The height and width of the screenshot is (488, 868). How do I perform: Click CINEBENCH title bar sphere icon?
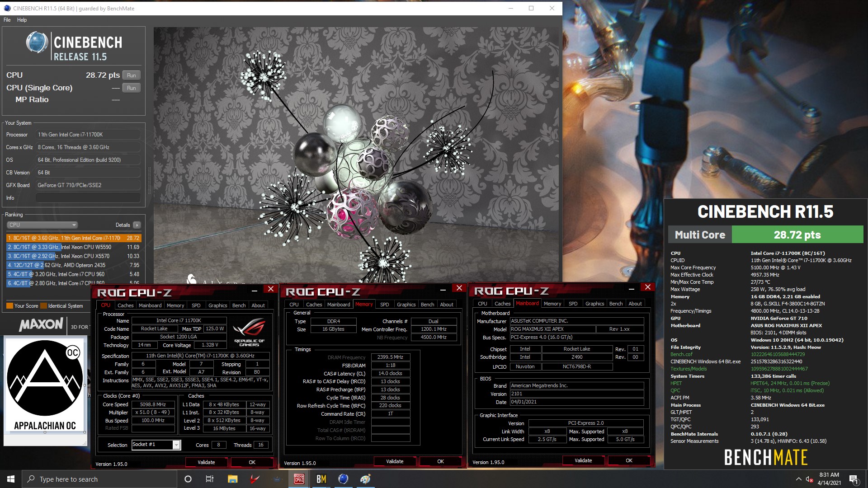coord(6,8)
